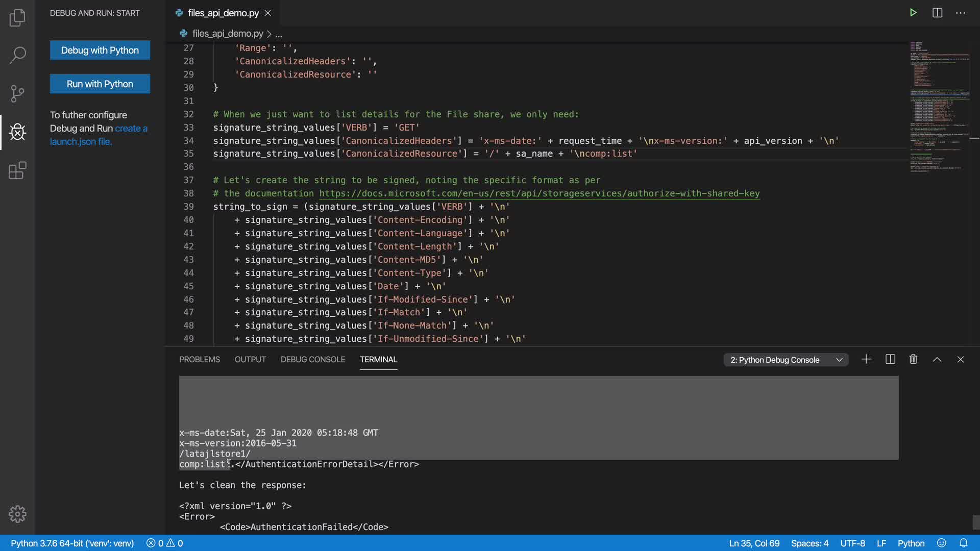Open the Python Debug Console terminal dropdown
The width and height of the screenshot is (980, 551).
(786, 360)
